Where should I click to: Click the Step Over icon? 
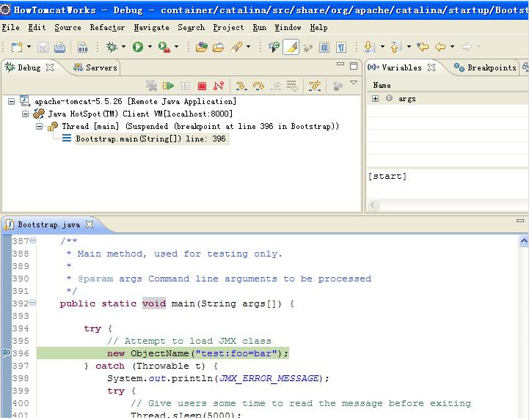258,86
